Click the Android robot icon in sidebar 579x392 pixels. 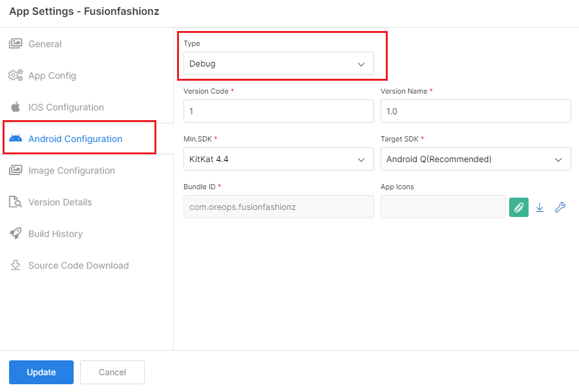click(16, 138)
